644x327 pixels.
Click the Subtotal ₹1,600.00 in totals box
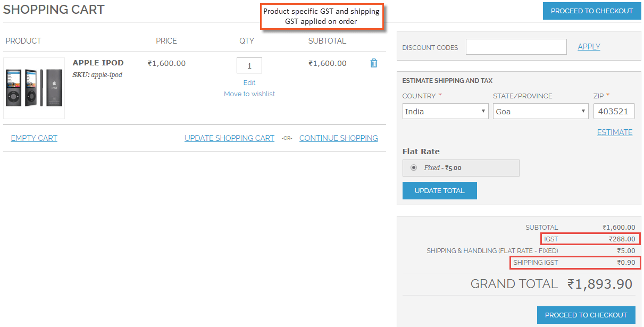[619, 227]
